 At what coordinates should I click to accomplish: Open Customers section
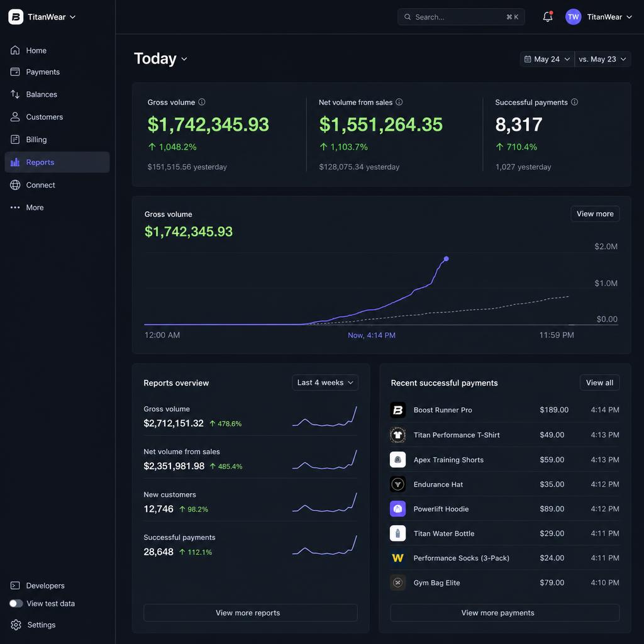[57, 116]
